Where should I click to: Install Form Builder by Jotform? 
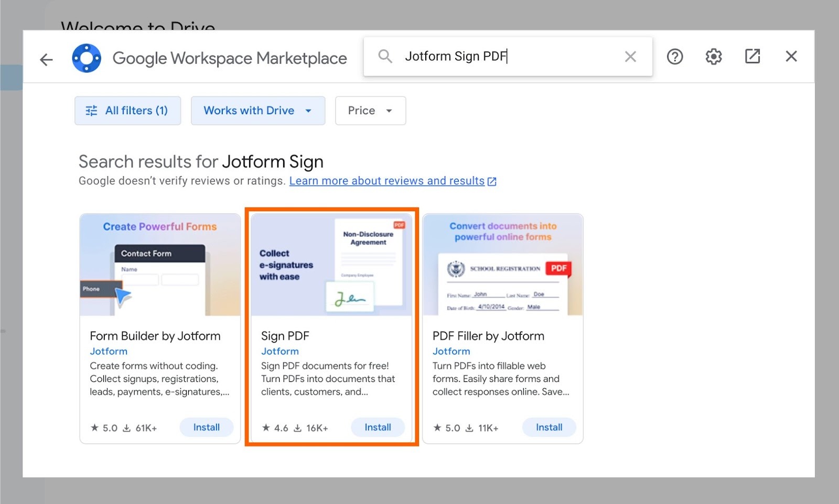206,427
